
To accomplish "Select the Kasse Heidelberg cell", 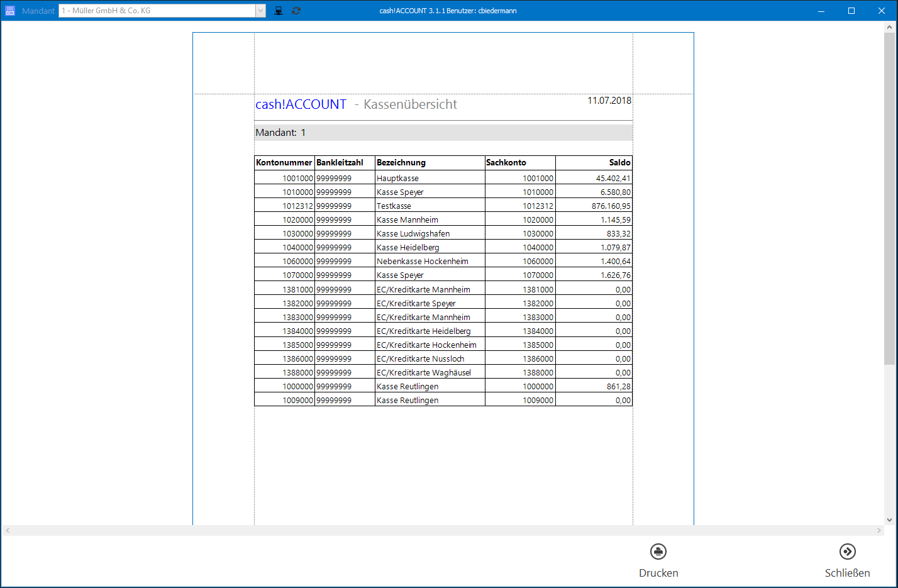I will [430, 247].
